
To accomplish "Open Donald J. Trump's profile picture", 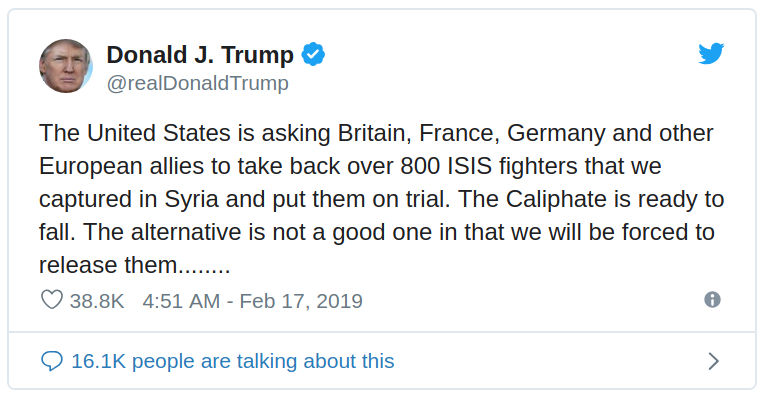I will (65, 66).
